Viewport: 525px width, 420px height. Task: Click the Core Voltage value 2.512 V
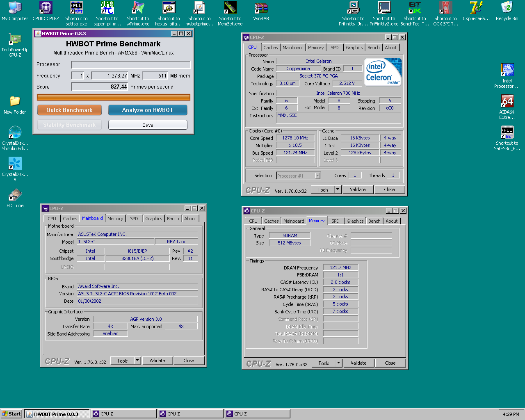pyautogui.click(x=347, y=83)
